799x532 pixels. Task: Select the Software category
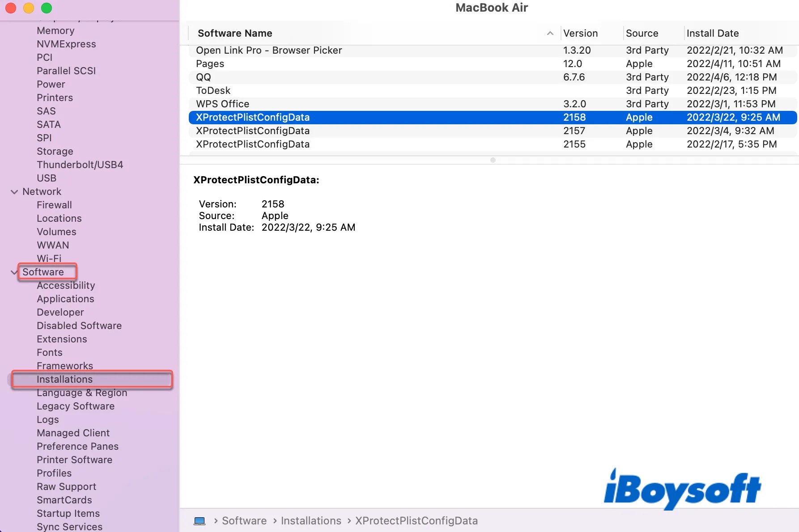[x=43, y=272]
